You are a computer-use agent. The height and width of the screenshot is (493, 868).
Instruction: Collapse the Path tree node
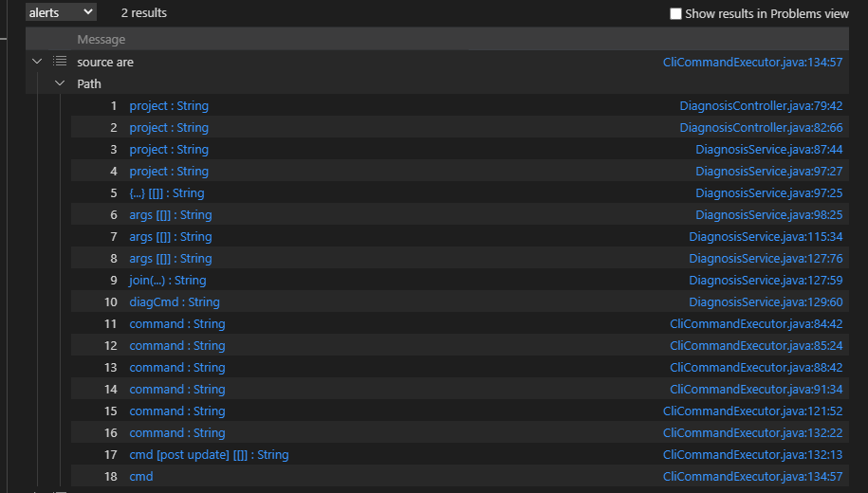[60, 83]
